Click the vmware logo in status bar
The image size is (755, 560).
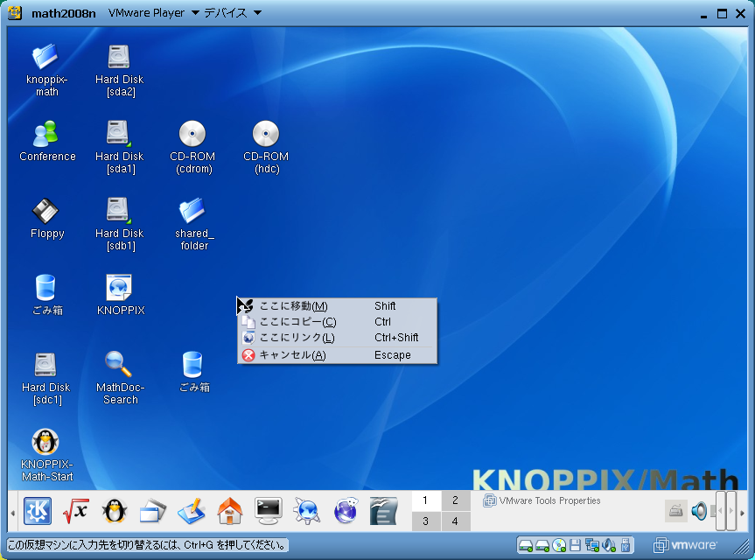coord(685,545)
